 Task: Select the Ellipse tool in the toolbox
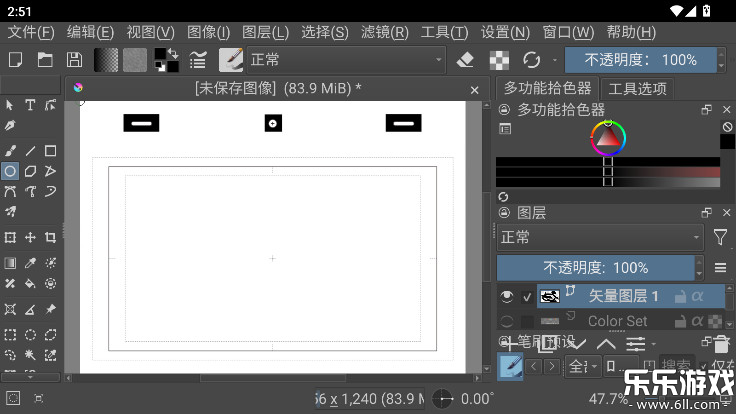(x=10, y=171)
